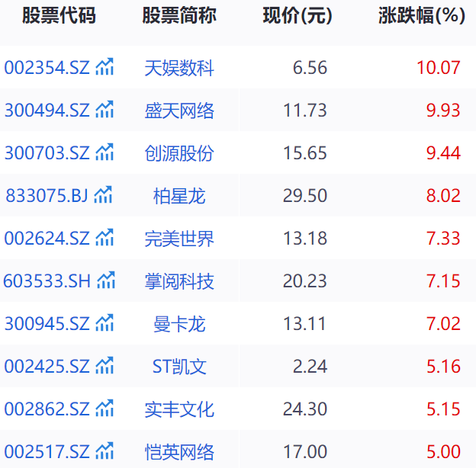The width and height of the screenshot is (476, 468).
Task: Open chart icon beside 002517.SZ
Action: tap(105, 451)
